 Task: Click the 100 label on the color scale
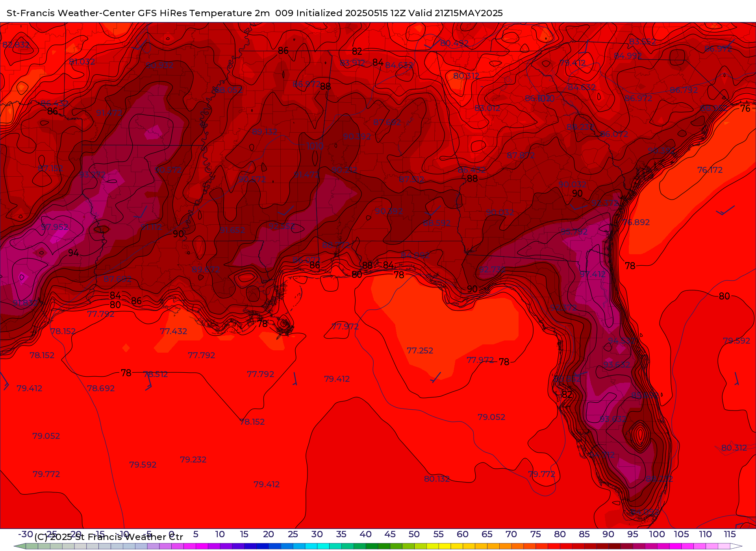click(657, 534)
